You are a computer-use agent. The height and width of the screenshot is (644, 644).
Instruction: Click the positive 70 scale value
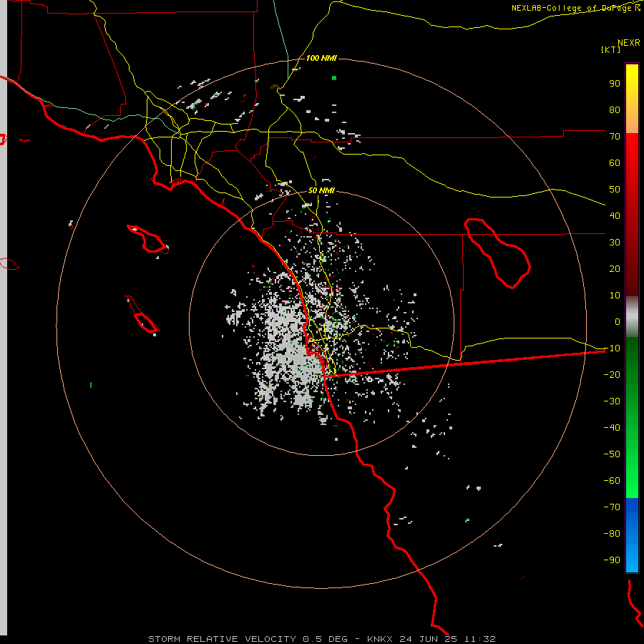(615, 137)
